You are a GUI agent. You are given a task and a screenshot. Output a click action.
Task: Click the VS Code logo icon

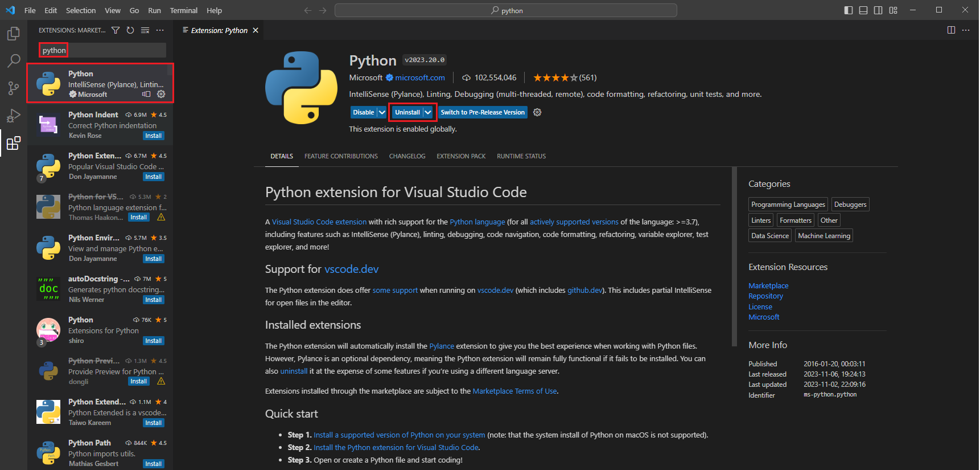pos(10,10)
